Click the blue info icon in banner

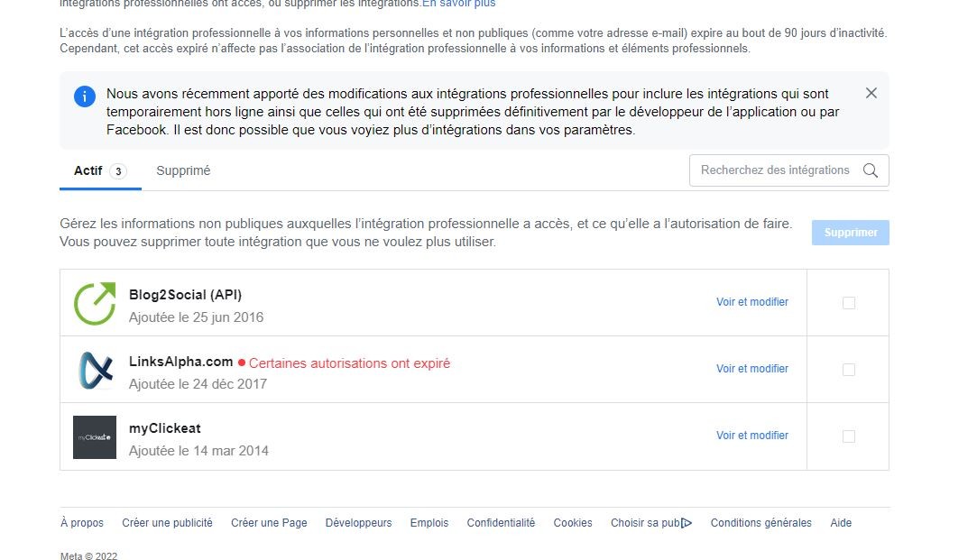pyautogui.click(x=85, y=96)
